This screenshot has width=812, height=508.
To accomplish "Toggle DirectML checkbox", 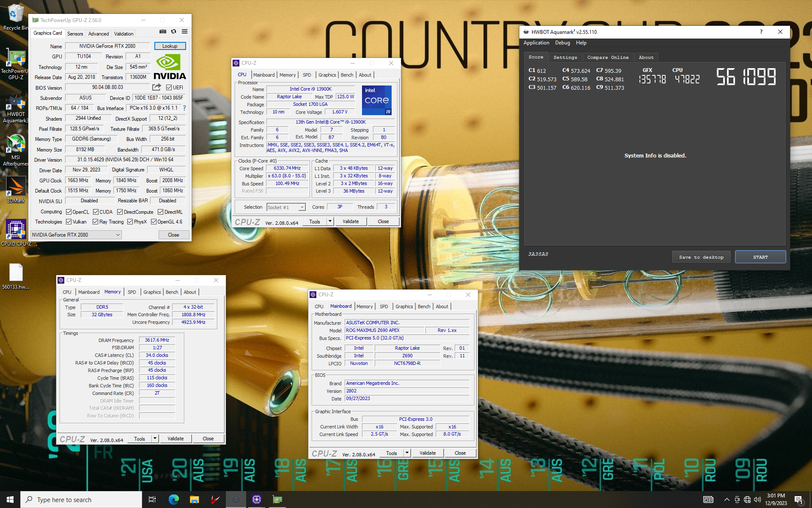I will tap(161, 212).
